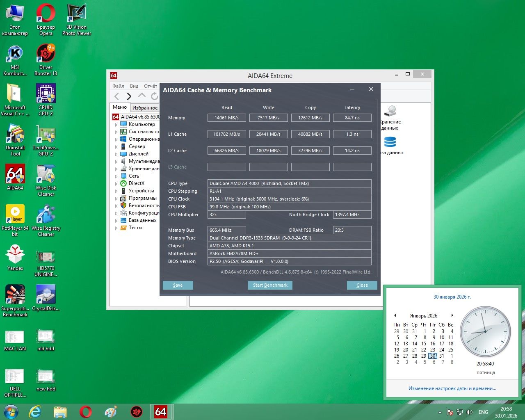Expand the Программы tree node
The height and width of the screenshot is (420, 525).
point(116,199)
